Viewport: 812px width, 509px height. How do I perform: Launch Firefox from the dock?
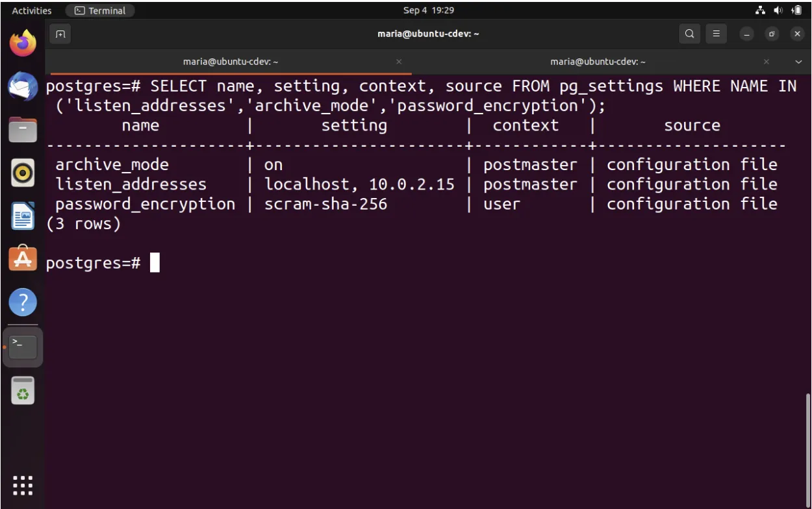pos(23,44)
